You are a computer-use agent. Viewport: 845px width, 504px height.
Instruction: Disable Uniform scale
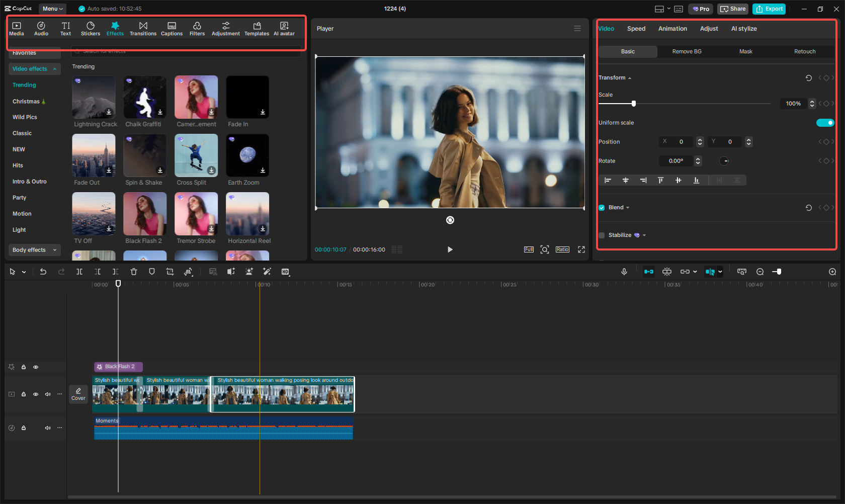[825, 122]
